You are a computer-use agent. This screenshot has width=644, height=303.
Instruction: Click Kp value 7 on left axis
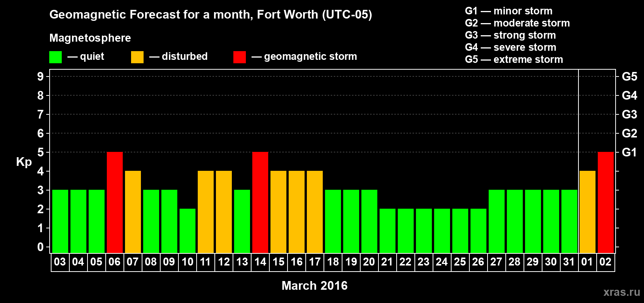(41, 114)
